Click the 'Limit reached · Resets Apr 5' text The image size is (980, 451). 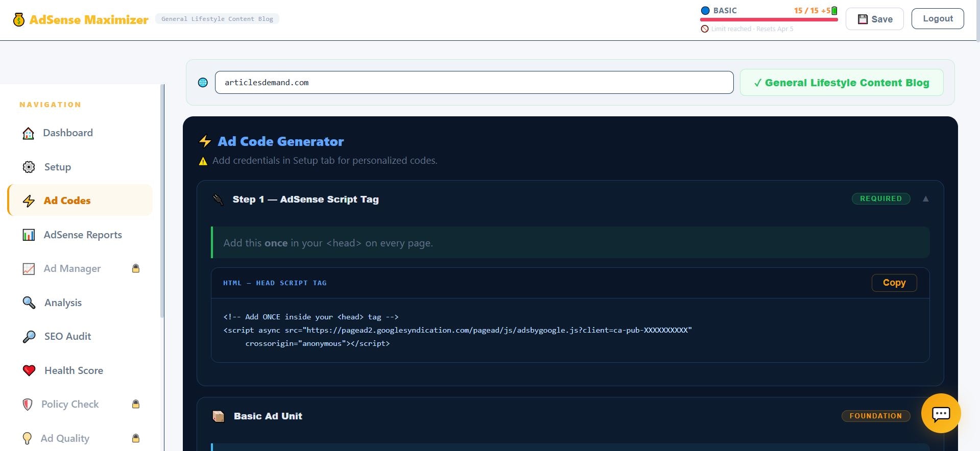click(752, 29)
